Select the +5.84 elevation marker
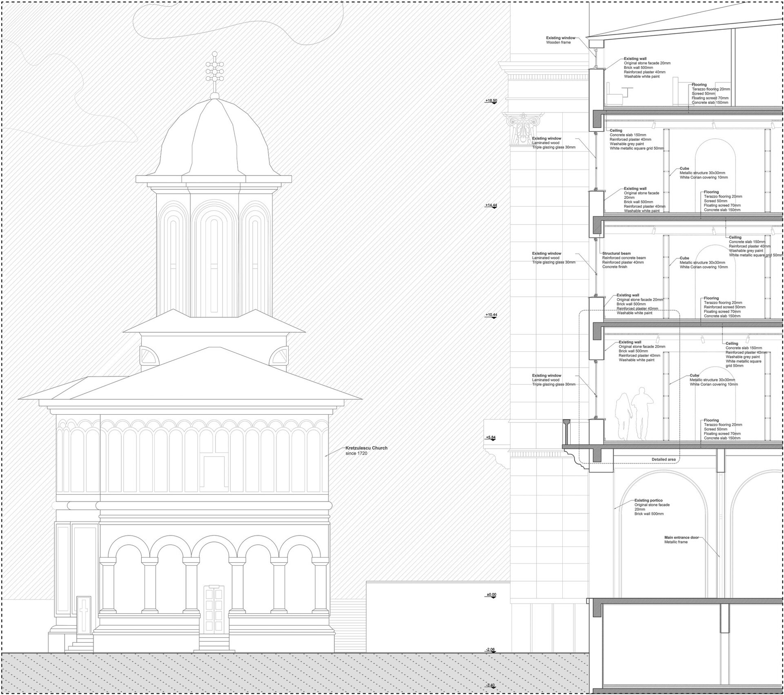Image resolution: width=784 pixels, height=695 pixels. [x=491, y=437]
